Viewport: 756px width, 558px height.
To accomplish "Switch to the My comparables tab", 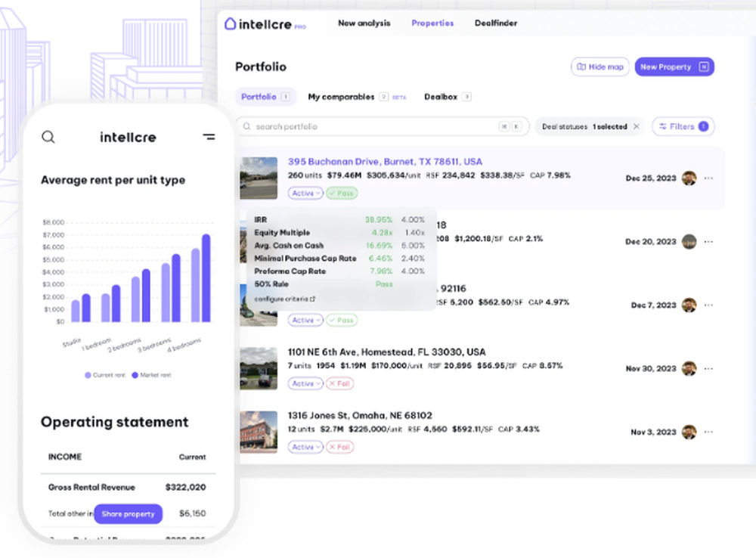I will pyautogui.click(x=341, y=97).
